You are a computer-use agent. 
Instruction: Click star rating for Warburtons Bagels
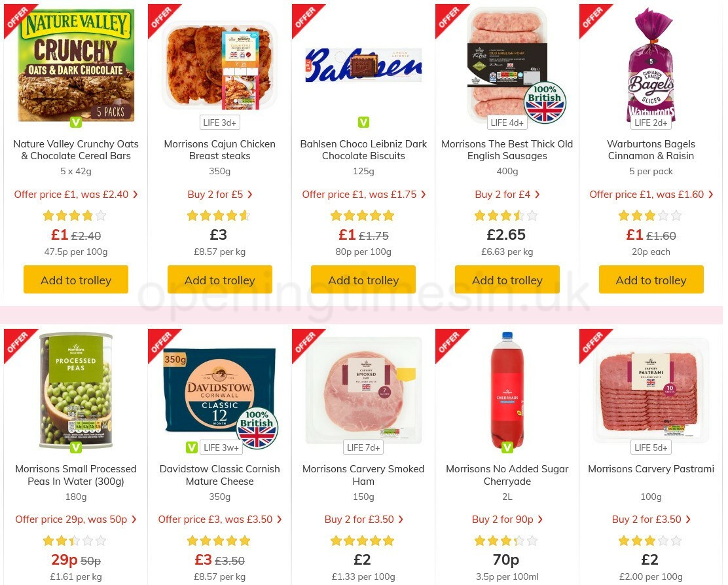click(x=651, y=216)
